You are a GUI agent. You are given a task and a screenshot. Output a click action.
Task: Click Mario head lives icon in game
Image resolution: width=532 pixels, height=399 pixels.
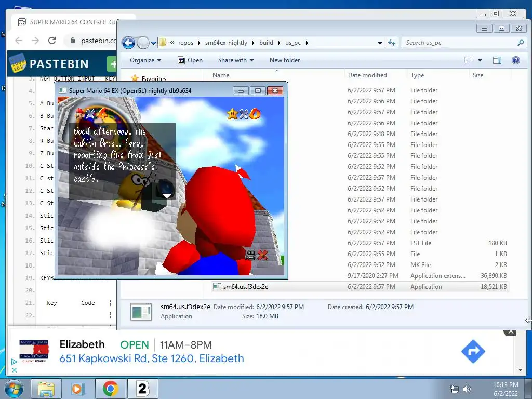click(79, 114)
